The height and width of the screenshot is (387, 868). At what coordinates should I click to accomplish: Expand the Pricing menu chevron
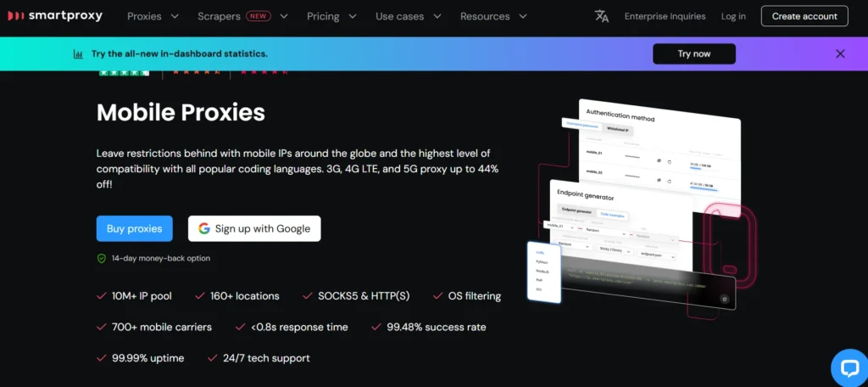click(352, 17)
